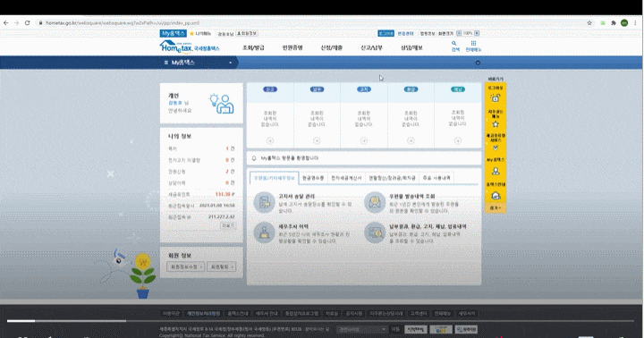The width and height of the screenshot is (644, 338).
Task: Open the My홈택스 hamburger menu icon
Action: pos(166,63)
